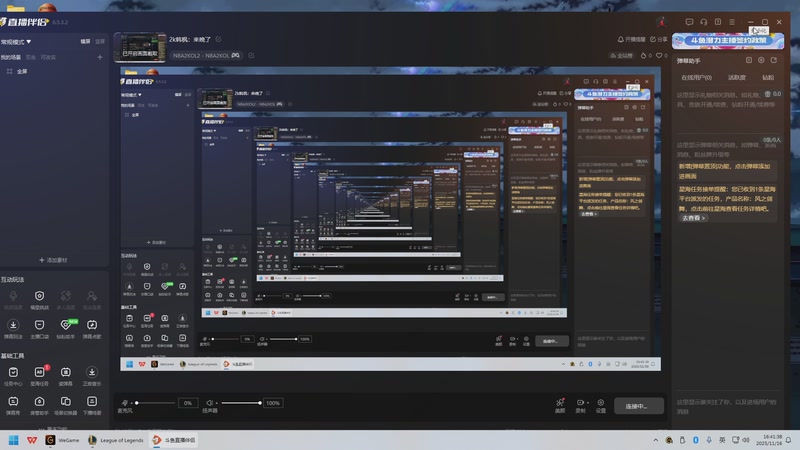Viewport: 800px width, 450px height.
Task: Open the 美颜 beauty filter icon
Action: tap(560, 403)
